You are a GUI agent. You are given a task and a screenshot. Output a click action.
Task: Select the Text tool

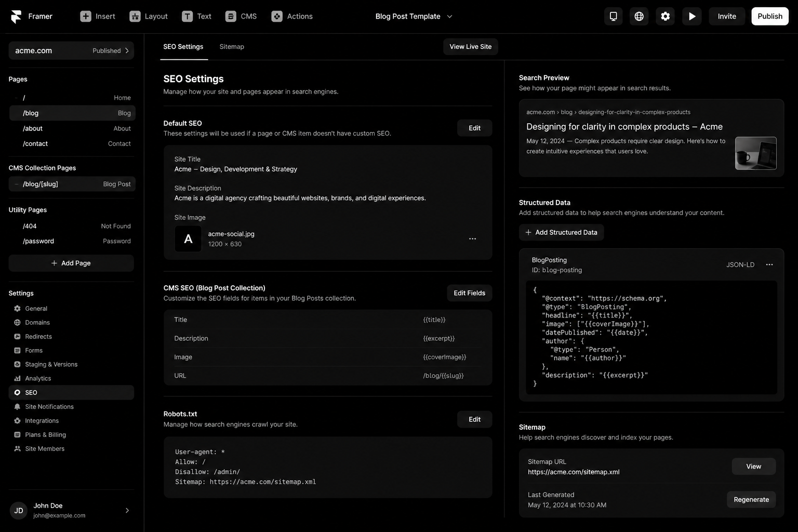[196, 17]
